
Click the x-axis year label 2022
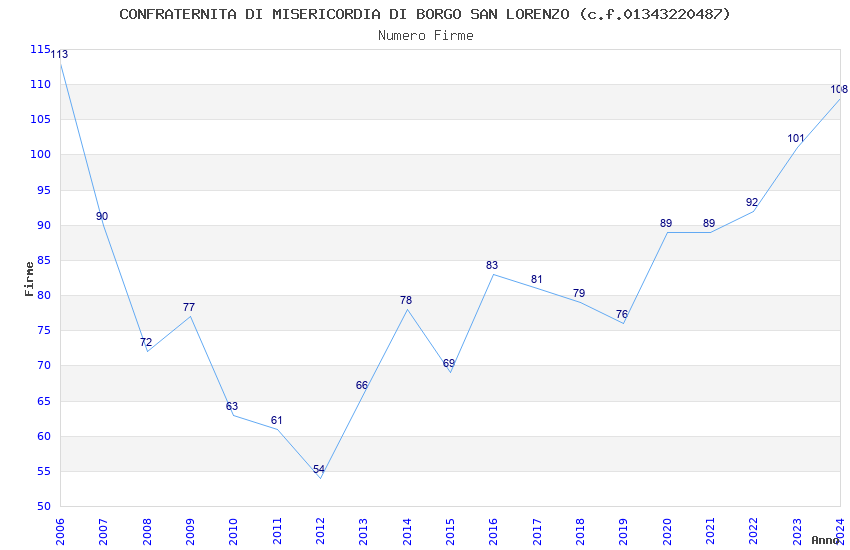[x=754, y=532]
